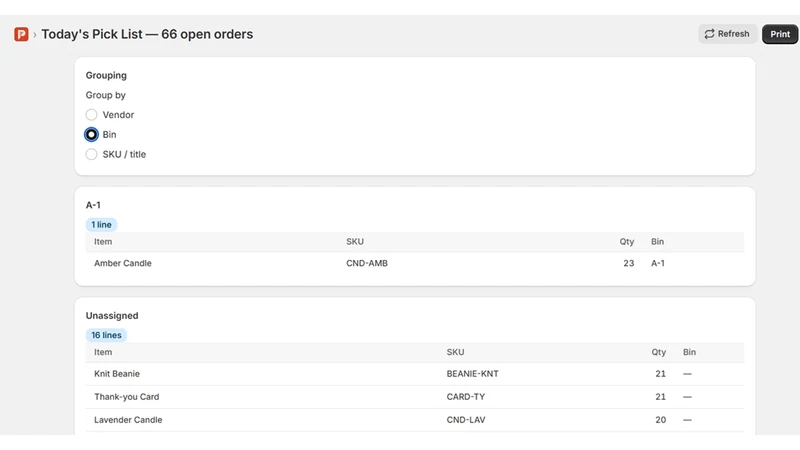Click the CND-AMB SKU cell
This screenshot has height=450, width=800.
click(367, 263)
